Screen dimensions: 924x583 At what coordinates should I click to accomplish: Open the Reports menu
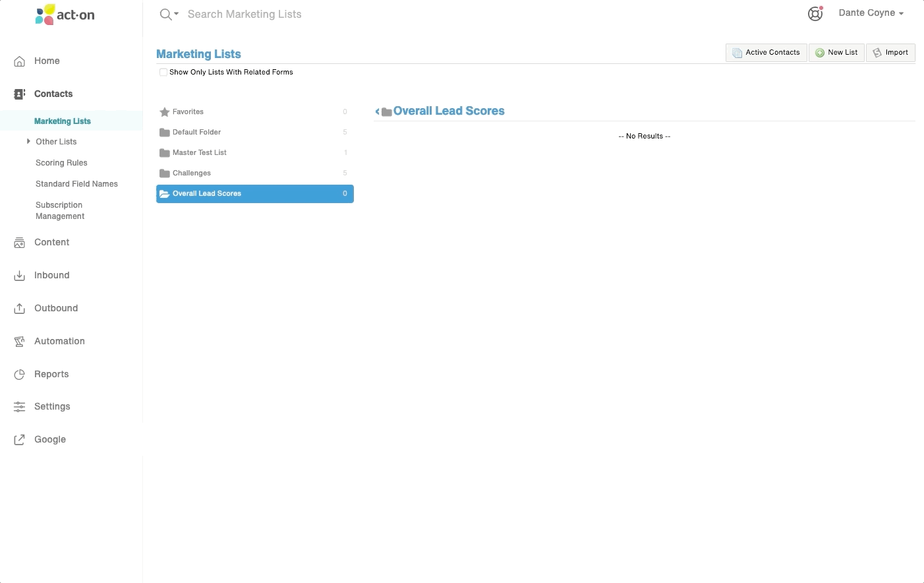51,374
